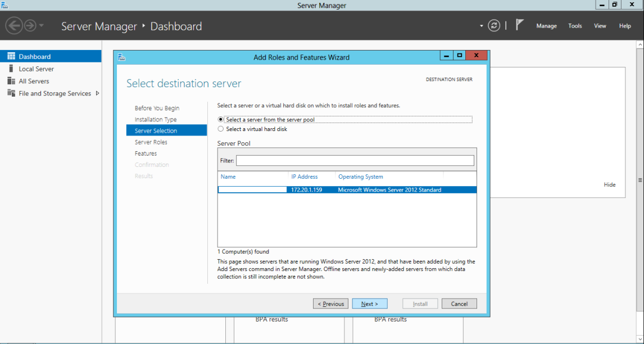Go to Local Server page
The width and height of the screenshot is (644, 344).
pos(36,69)
